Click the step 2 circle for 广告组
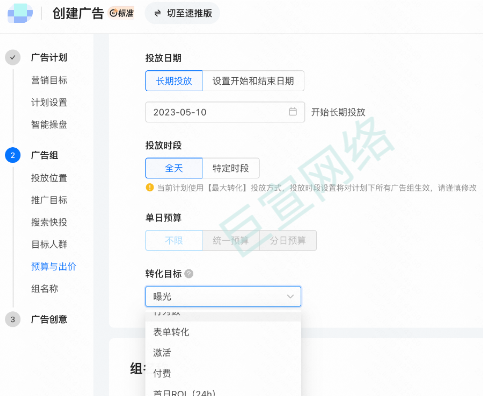The height and width of the screenshot is (396, 483). point(13,155)
